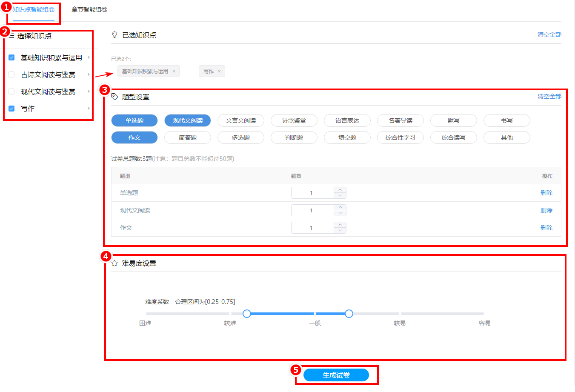The height and width of the screenshot is (392, 575).
Task: Click down arrow of 现代文阅读 count stepper
Action: tap(340, 213)
